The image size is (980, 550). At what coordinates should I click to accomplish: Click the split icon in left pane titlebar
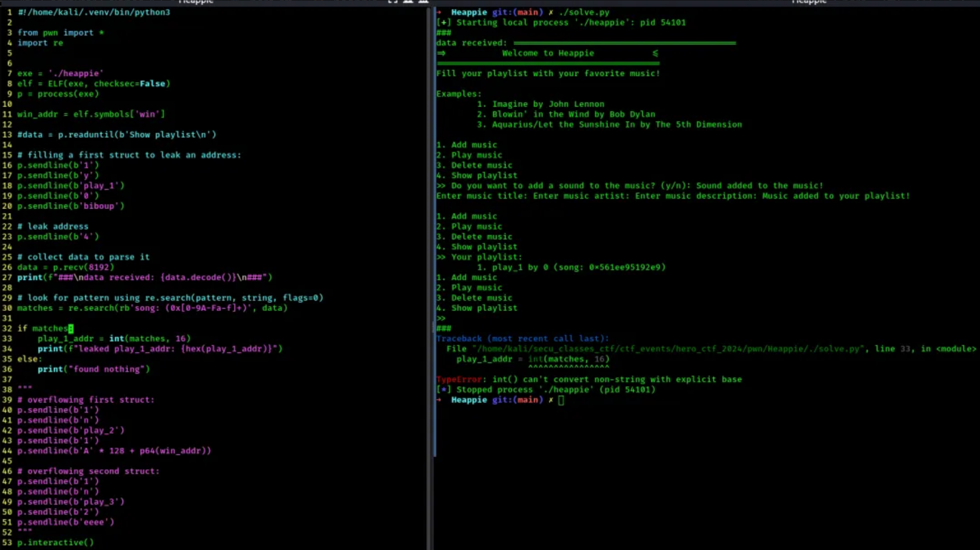[392, 2]
